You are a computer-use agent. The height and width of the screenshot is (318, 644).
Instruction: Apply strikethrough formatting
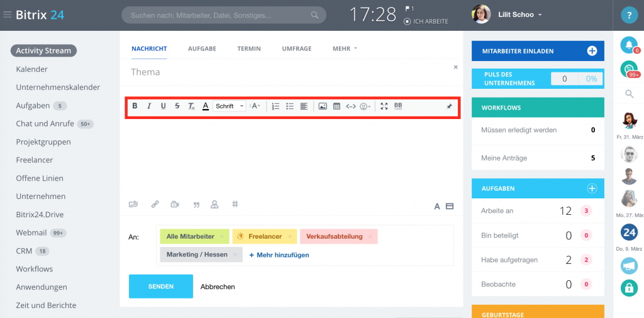[x=177, y=106]
